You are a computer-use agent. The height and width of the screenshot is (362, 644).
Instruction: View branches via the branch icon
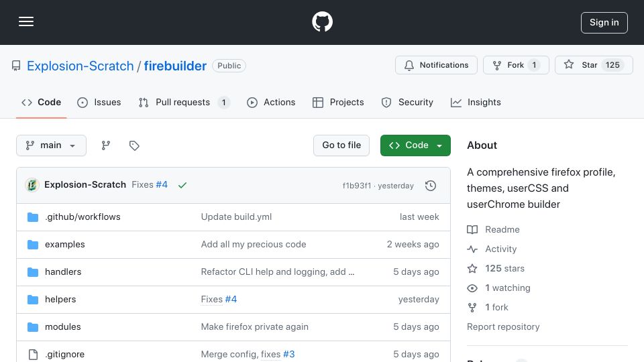pos(106,145)
